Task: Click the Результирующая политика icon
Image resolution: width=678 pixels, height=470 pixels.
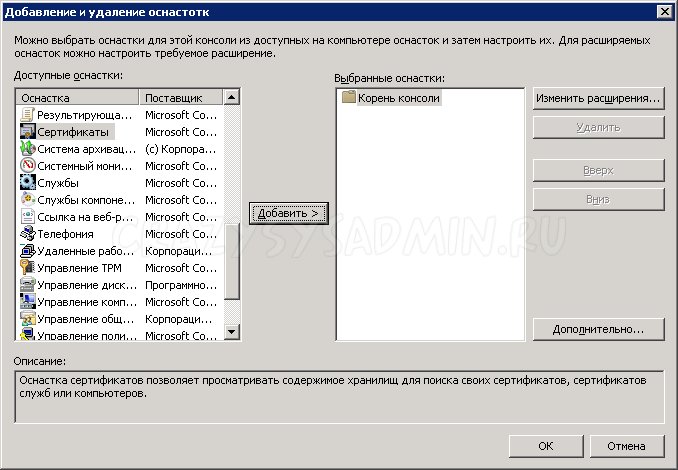Action: coord(28,115)
